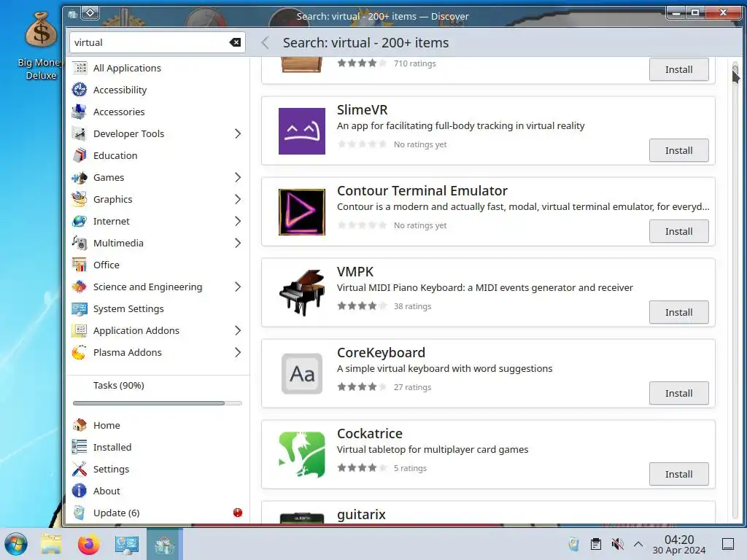Screen dimensions: 747x560
Task: Select Science and Engineering category label
Action: (x=147, y=287)
